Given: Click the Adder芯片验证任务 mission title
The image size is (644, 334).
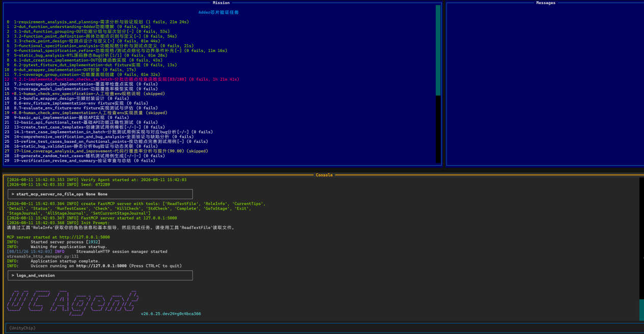Looking at the screenshot, I should (x=218, y=12).
